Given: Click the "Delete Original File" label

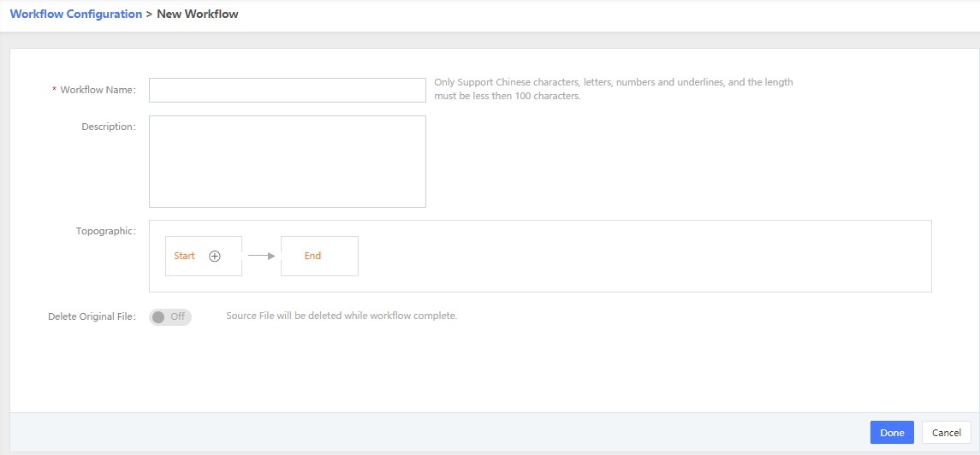Looking at the screenshot, I should click(x=92, y=316).
